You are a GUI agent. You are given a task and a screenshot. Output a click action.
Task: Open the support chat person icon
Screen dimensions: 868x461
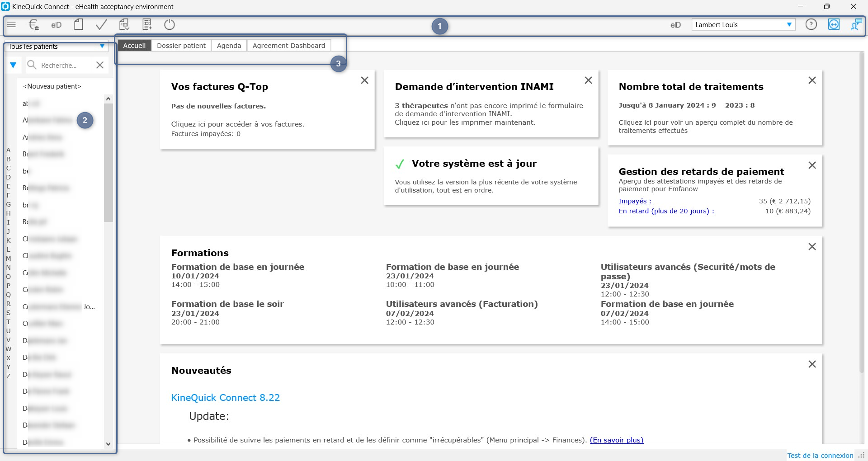tap(856, 24)
